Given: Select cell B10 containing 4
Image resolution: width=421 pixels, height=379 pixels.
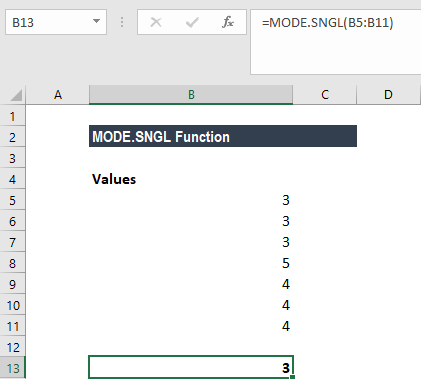Looking at the screenshot, I should [191, 305].
